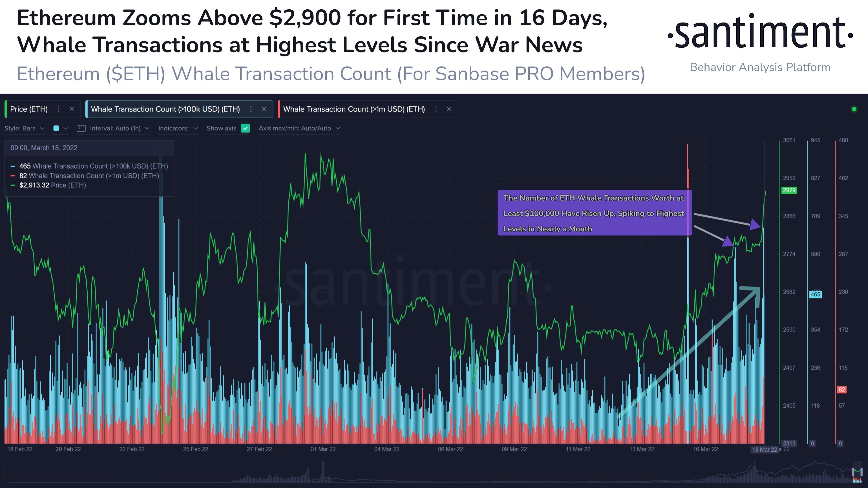Click the green Price (ETH) color bar indicator
Viewport: 868px width, 488px height.
(6, 109)
